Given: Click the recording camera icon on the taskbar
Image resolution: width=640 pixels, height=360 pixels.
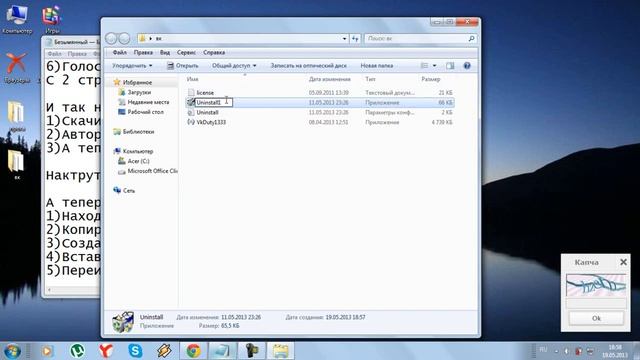Looking at the screenshot, I should (x=252, y=351).
